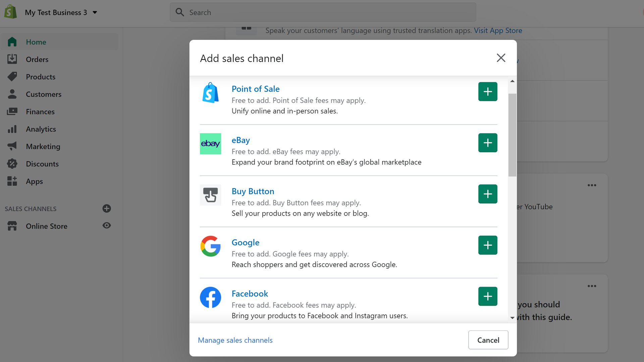The width and height of the screenshot is (644, 362).
Task: Click the Facebook add button
Action: coord(487,296)
